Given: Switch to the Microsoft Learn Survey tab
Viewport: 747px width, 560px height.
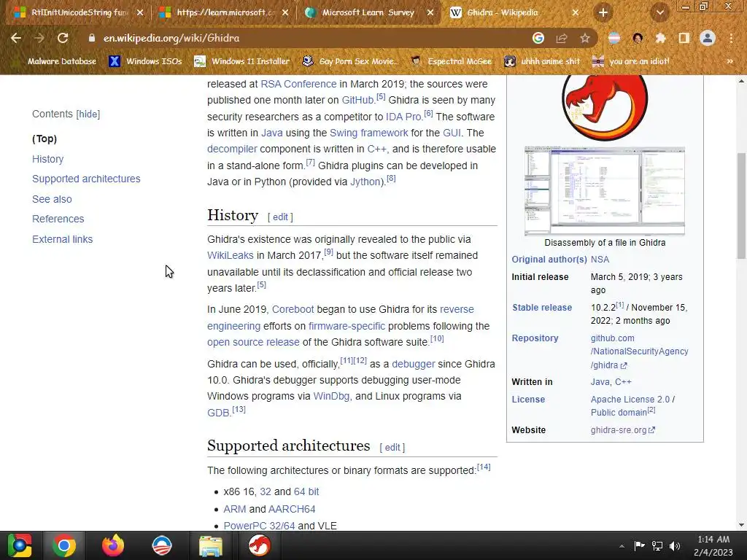Looking at the screenshot, I should [370, 12].
